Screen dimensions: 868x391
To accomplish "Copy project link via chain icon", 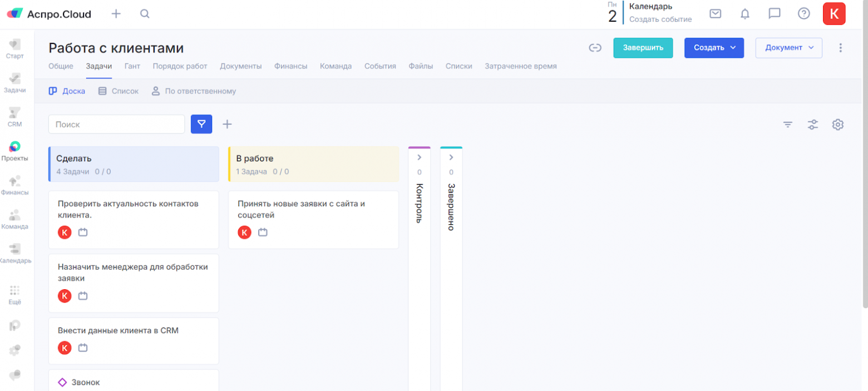I will (595, 48).
